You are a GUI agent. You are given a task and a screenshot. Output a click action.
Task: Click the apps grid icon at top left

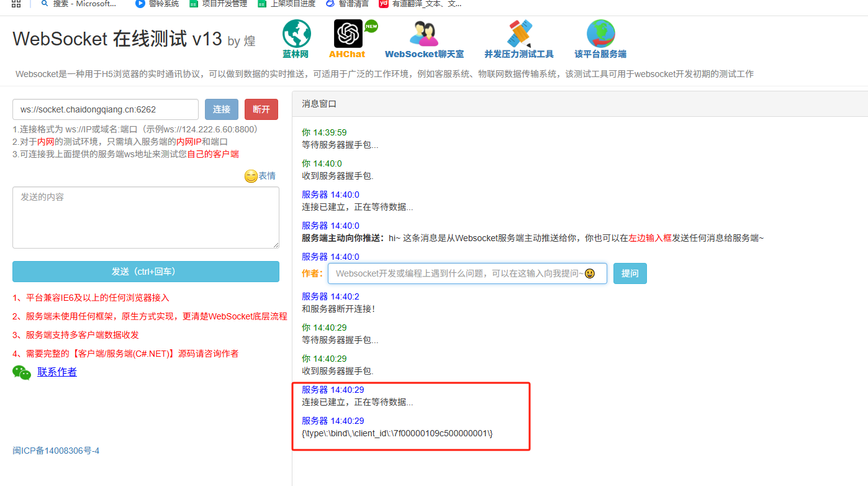coord(14,4)
